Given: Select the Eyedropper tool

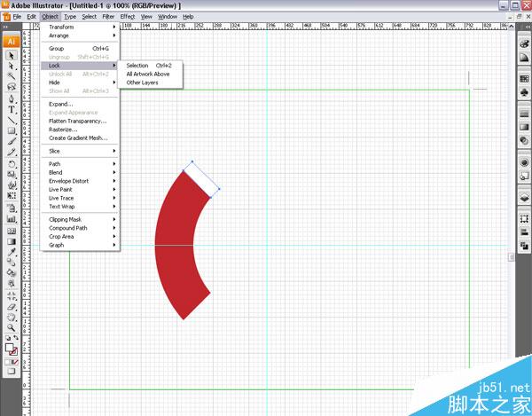Looking at the screenshot, I should click(x=12, y=252).
